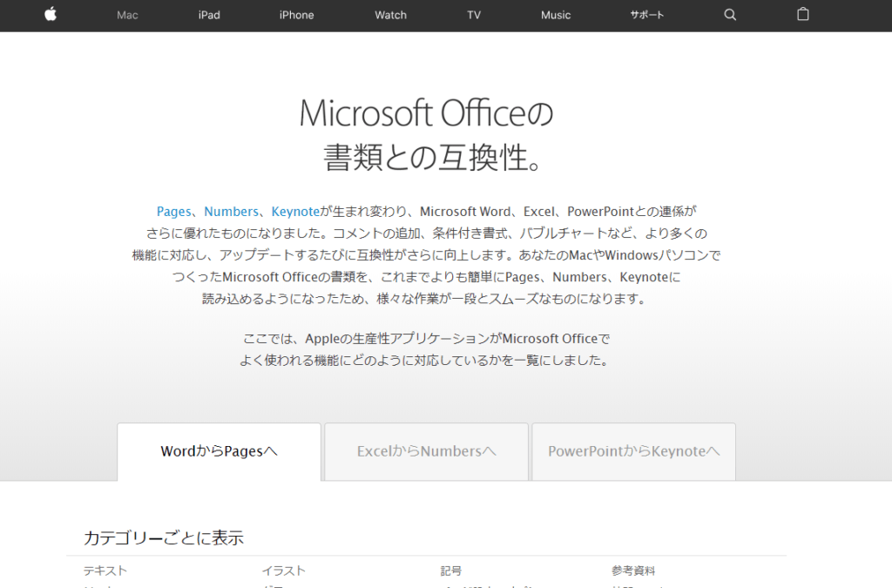Screen dimensions: 892x588
Task: Open the iPhone menu item
Action: coord(296,16)
